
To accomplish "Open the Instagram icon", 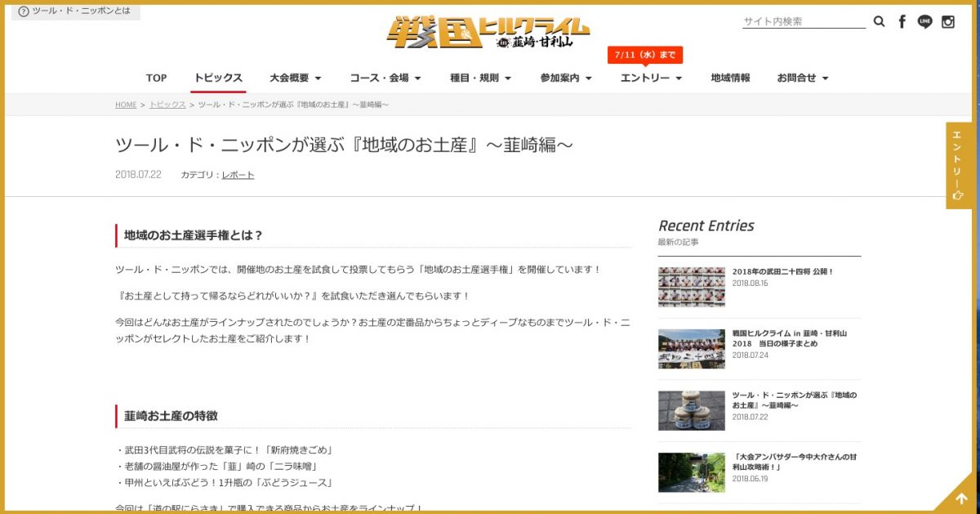I will [948, 22].
